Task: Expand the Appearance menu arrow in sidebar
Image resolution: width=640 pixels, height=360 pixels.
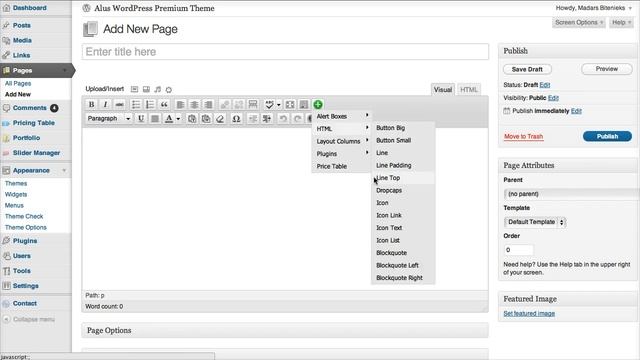Action: click(x=64, y=170)
